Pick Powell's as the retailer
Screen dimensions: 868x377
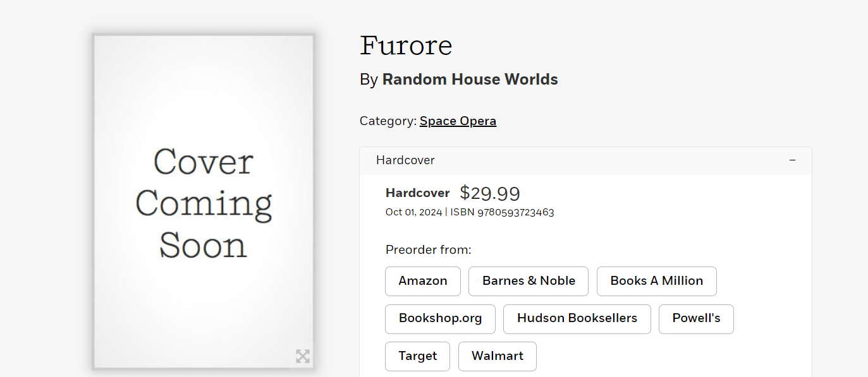[696, 318]
